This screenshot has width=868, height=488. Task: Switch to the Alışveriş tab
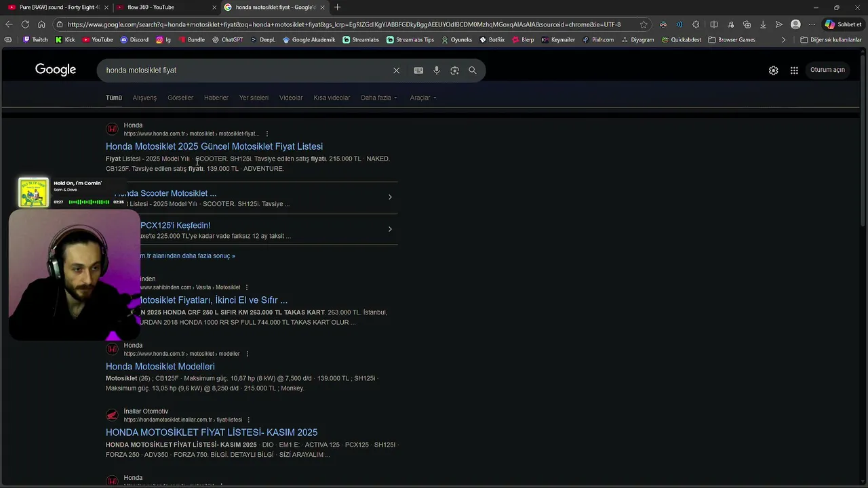point(144,98)
